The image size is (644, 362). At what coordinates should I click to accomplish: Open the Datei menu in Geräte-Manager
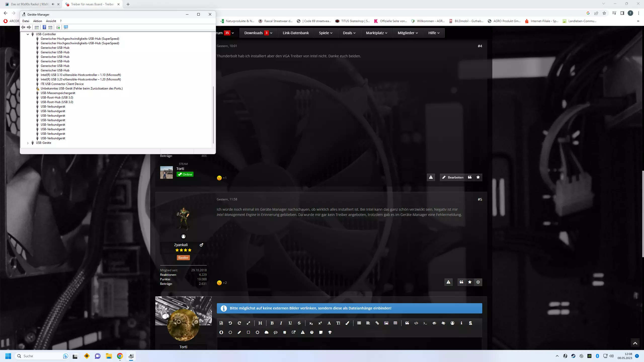[x=26, y=21]
